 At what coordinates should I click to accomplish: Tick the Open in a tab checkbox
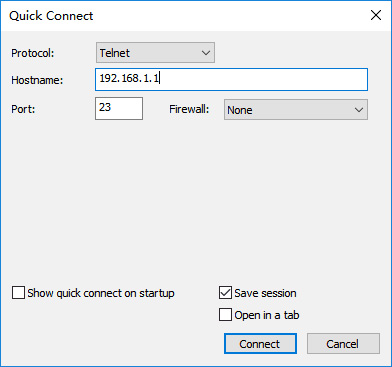pos(225,315)
